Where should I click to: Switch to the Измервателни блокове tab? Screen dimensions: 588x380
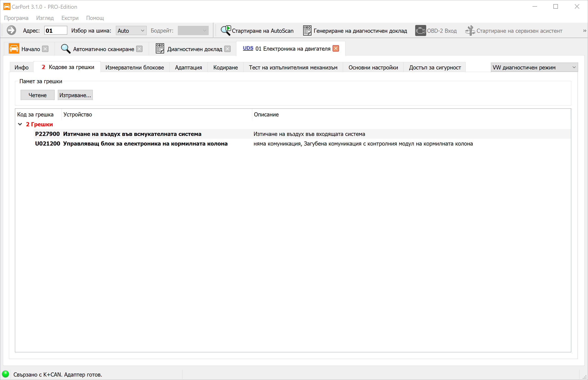pos(134,67)
